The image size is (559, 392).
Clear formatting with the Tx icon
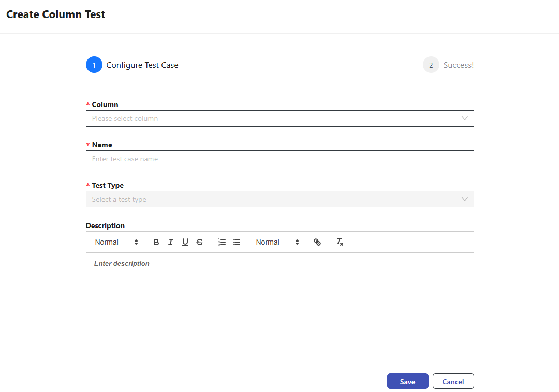click(340, 242)
